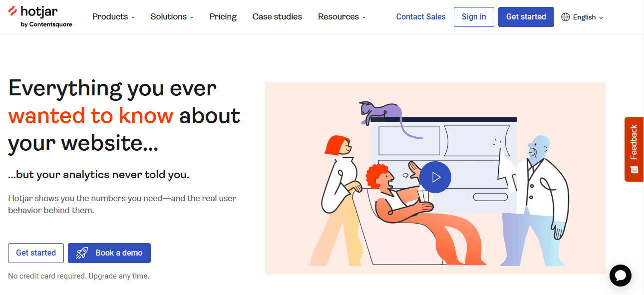Click the hero illustration video thumbnail

point(435,178)
